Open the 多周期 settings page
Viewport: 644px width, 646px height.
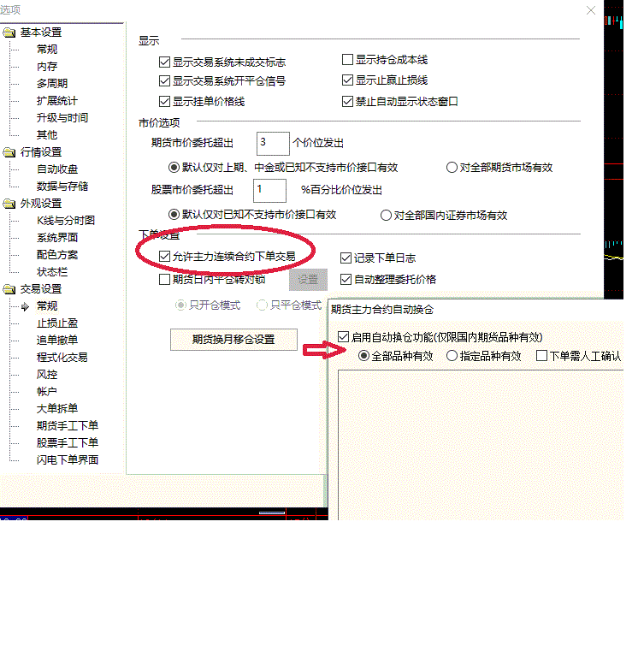pos(52,84)
